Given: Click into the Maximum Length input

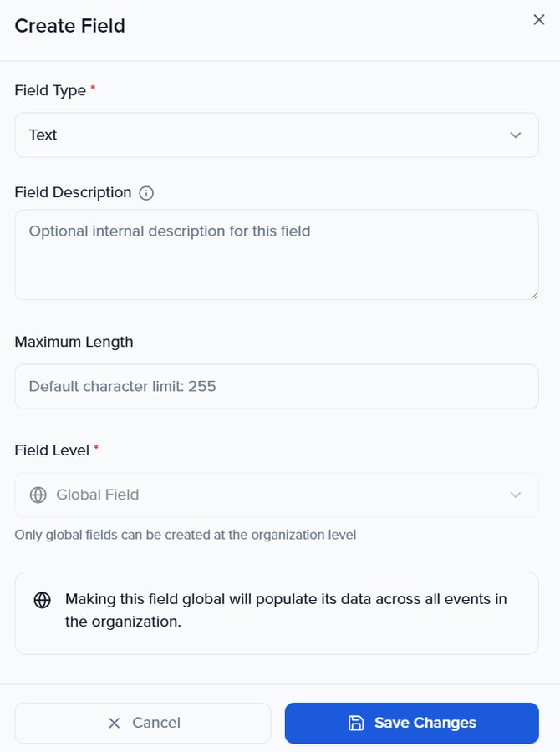Looking at the screenshot, I should 276,386.
